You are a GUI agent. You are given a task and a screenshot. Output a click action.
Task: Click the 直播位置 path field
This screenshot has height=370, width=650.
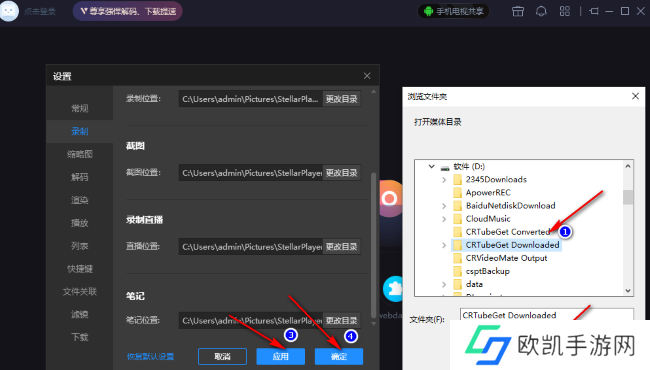point(251,247)
